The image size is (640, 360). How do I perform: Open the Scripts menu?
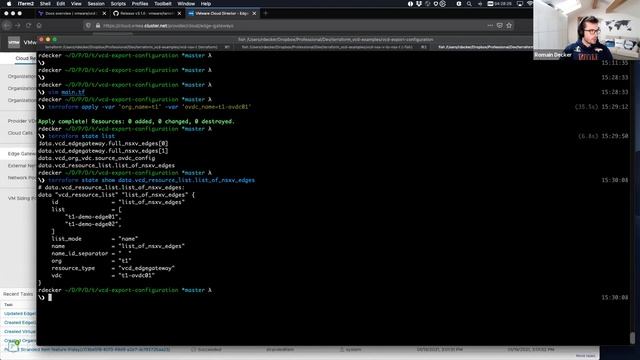tap(118, 4)
